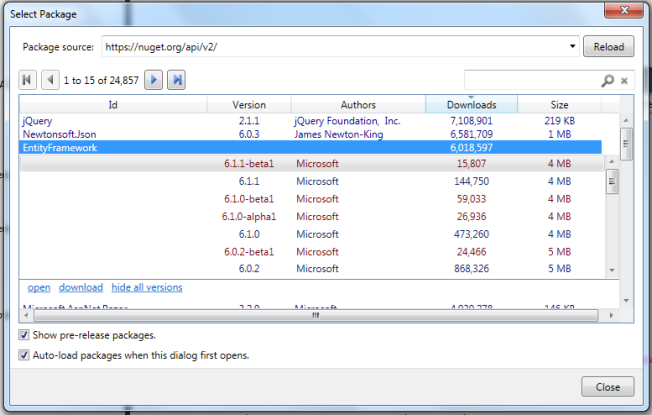Click the Close button
The image size is (652, 415).
click(607, 387)
